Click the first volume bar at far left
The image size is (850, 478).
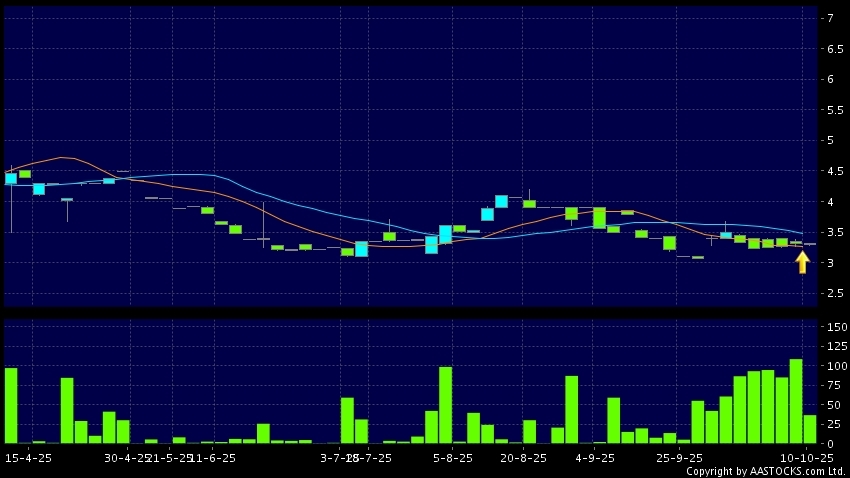coord(11,405)
